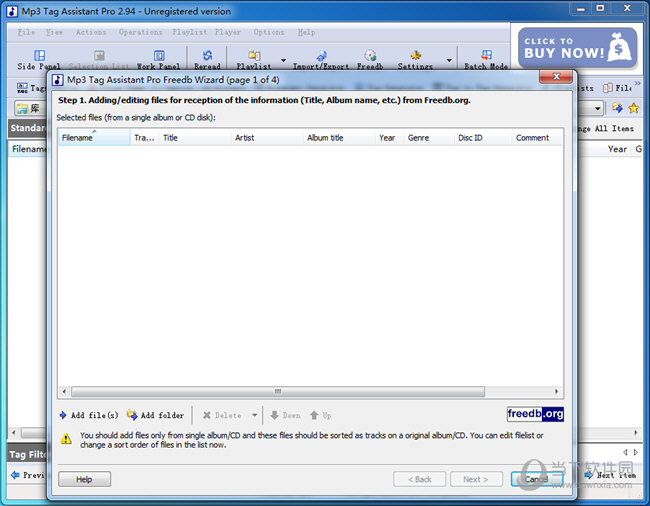Expand the Playlist dropdown arrow
The width and height of the screenshot is (650, 506).
(x=284, y=61)
